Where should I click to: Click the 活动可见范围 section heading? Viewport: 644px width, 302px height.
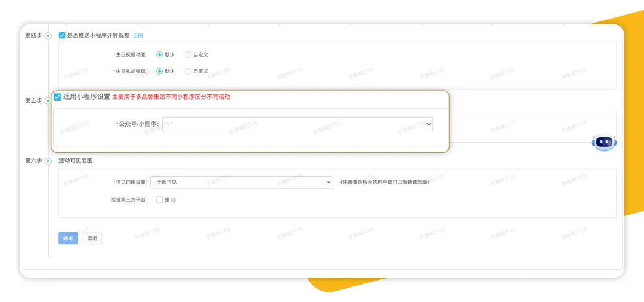76,161
